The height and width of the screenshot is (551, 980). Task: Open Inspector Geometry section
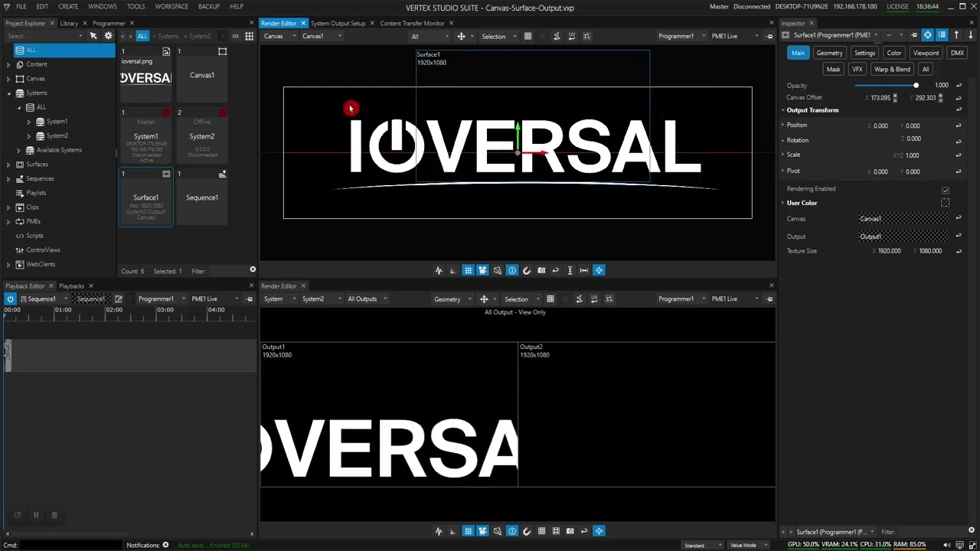tap(829, 53)
